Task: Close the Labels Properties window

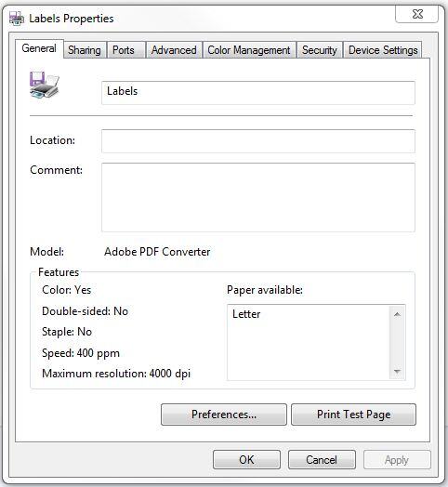Action: [x=417, y=14]
